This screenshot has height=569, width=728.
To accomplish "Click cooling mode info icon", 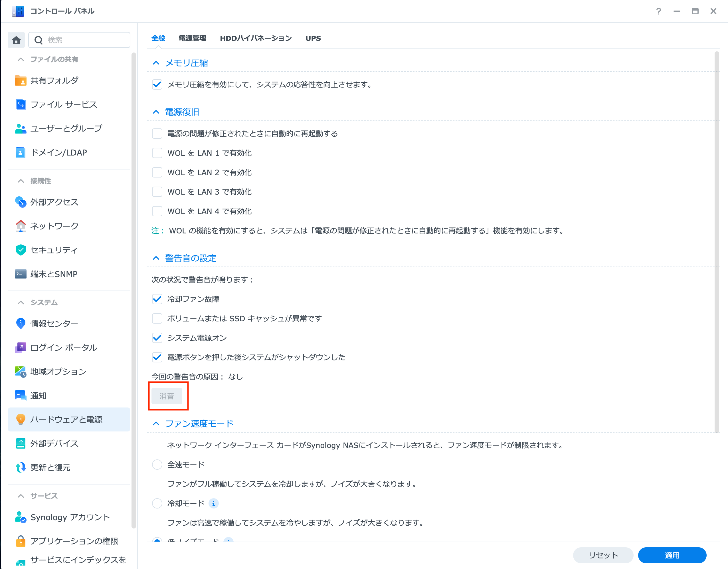I will pyautogui.click(x=213, y=503).
